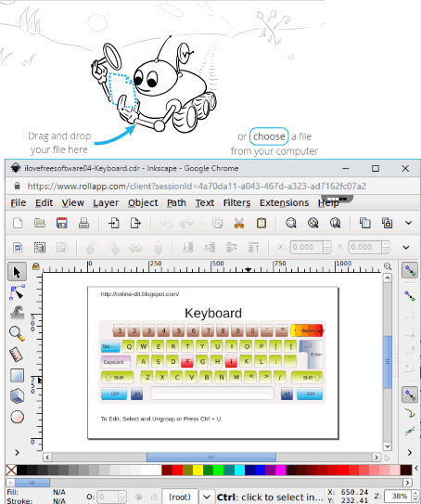Click the Print toolbar icon
This screenshot has height=504, width=421.
click(83, 223)
